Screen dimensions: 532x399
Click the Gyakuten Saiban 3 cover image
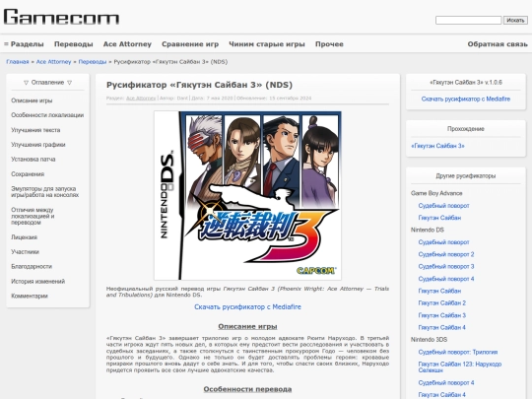247,195
